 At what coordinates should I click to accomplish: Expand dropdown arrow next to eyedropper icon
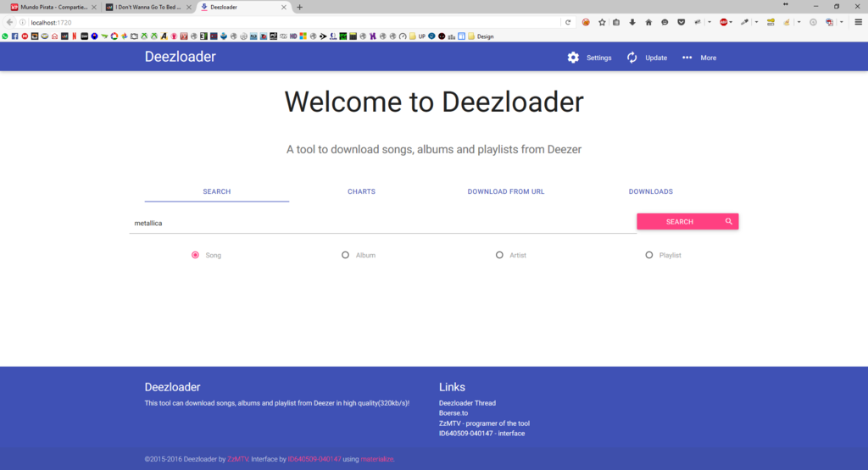[756, 22]
